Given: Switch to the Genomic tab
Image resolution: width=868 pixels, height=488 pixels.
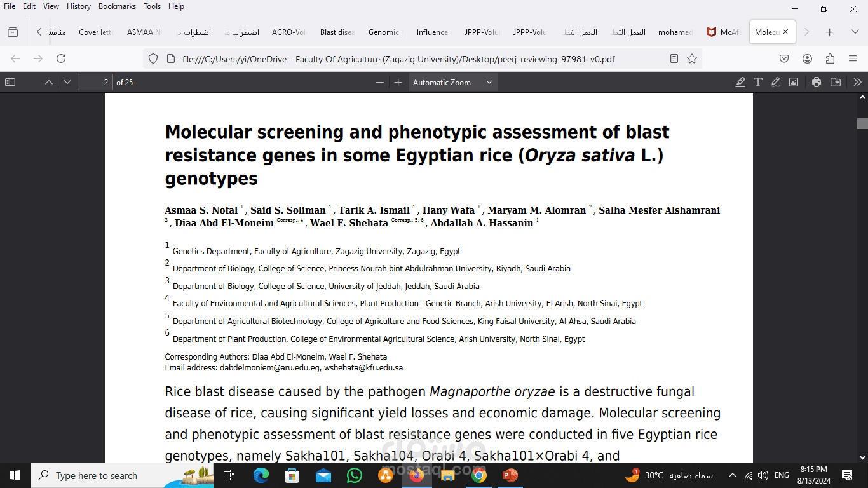Looking at the screenshot, I should tap(386, 32).
